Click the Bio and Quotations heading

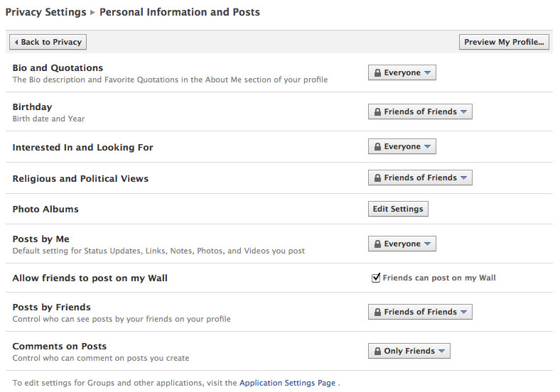pyautogui.click(x=58, y=68)
